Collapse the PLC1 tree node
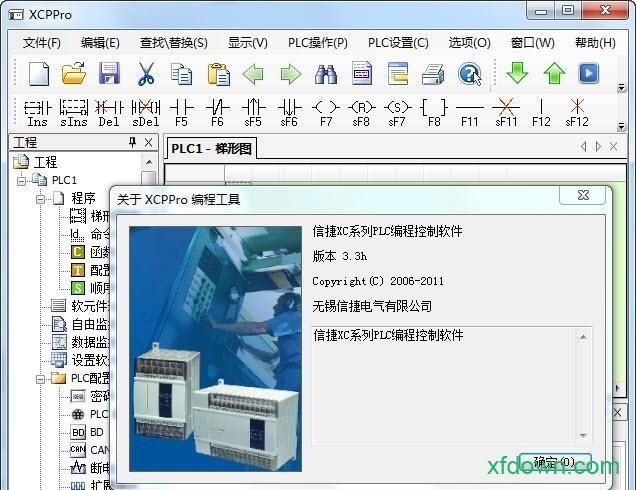The height and width of the screenshot is (490, 636). click(21, 180)
